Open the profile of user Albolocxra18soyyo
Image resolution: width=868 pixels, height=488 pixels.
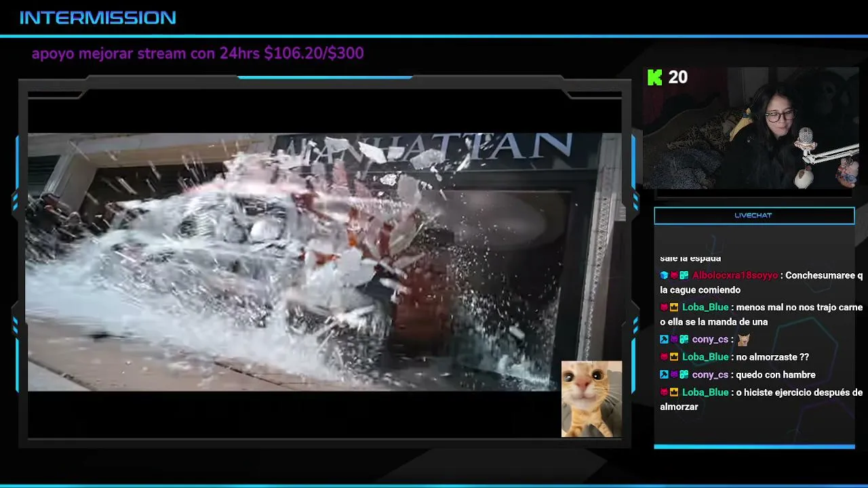pyautogui.click(x=735, y=275)
